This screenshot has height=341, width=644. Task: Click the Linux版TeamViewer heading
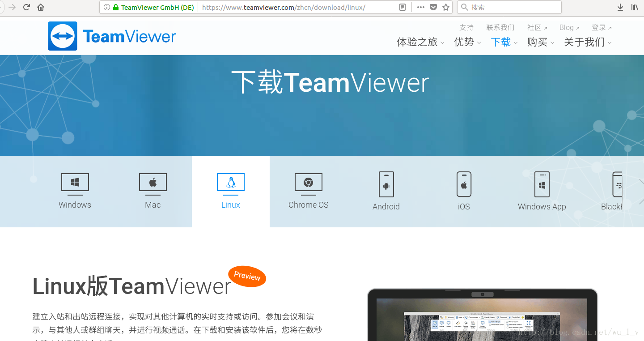pyautogui.click(x=132, y=286)
